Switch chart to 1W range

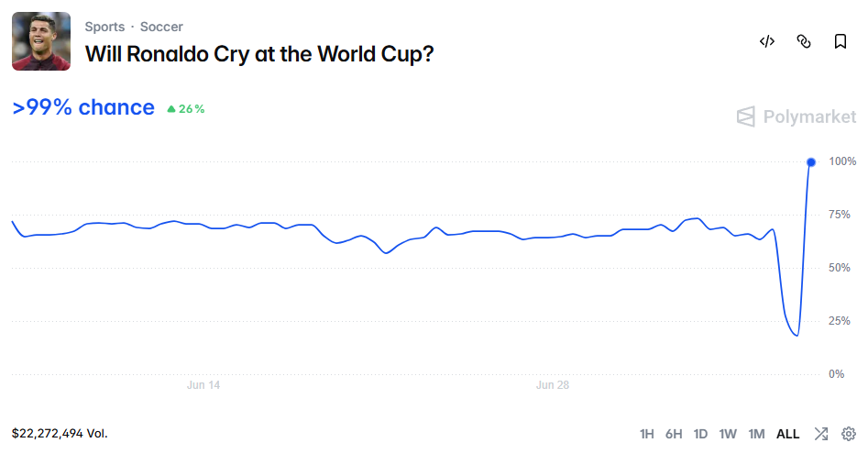click(728, 434)
